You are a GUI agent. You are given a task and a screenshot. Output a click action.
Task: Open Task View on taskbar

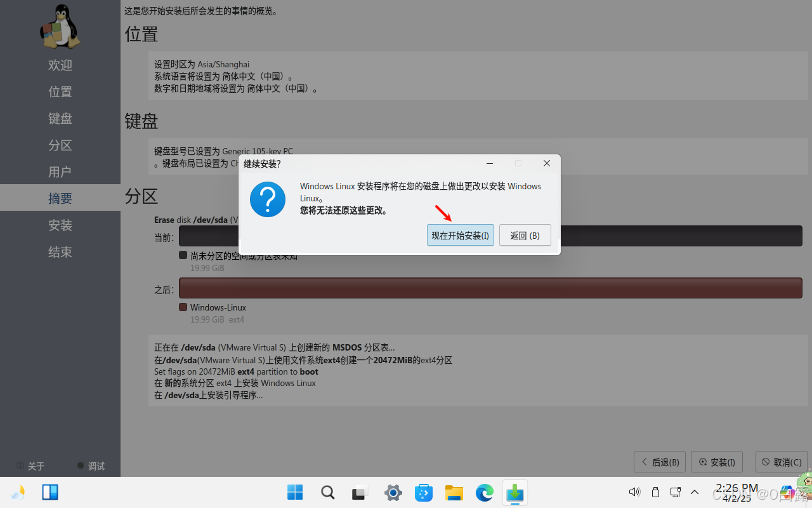coord(360,492)
